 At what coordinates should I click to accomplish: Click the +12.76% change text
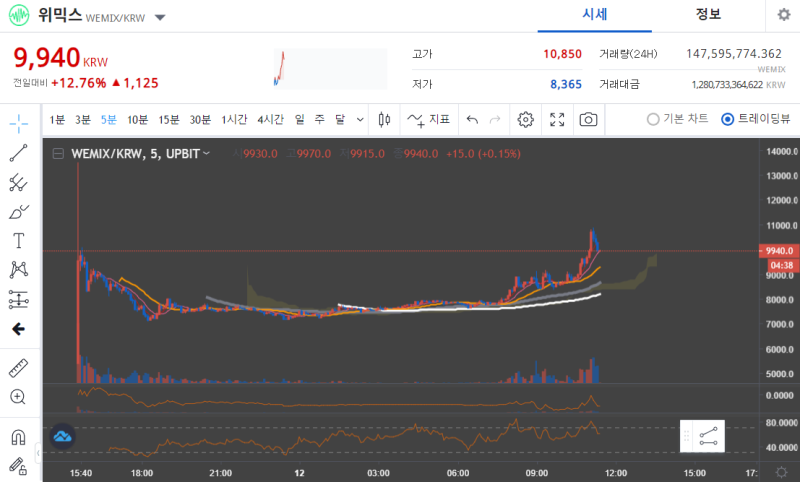(79, 83)
